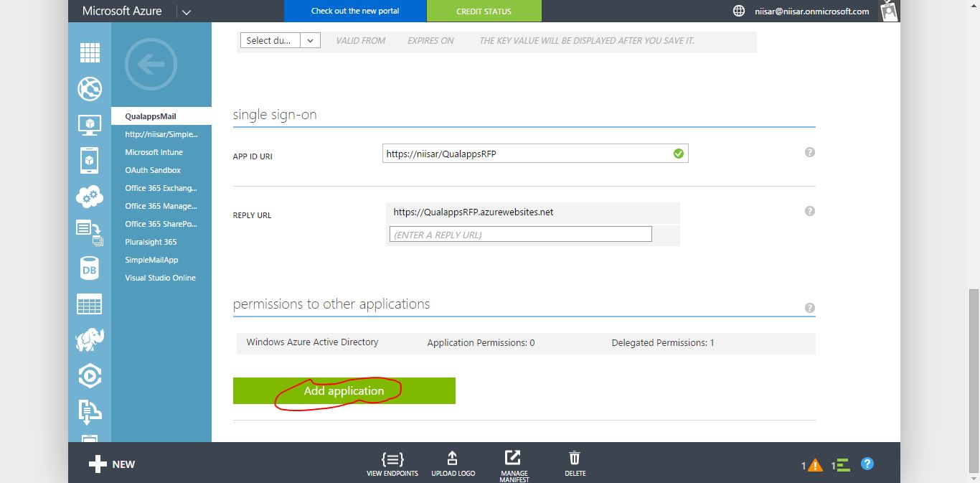The height and width of the screenshot is (483, 980).
Task: Show help for permissions to other applications
Action: pyautogui.click(x=810, y=308)
